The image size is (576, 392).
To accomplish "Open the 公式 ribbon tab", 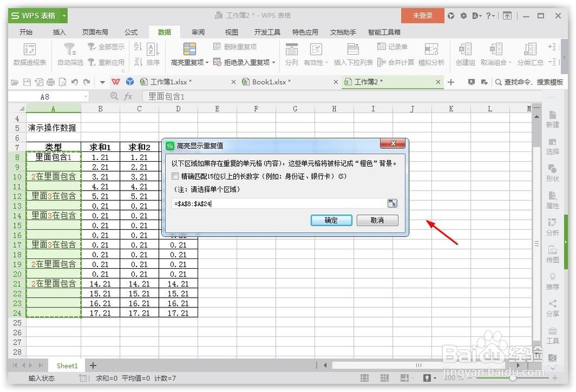I will [x=131, y=32].
